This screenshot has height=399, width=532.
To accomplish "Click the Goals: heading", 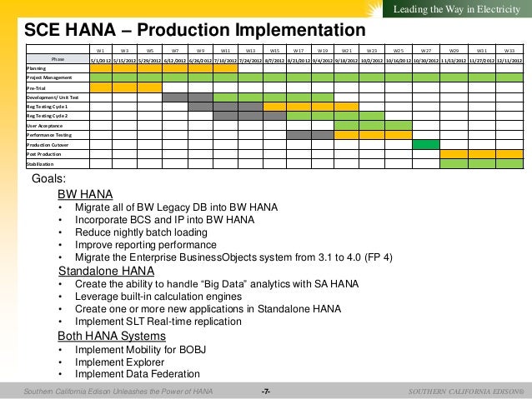I will [49, 178].
